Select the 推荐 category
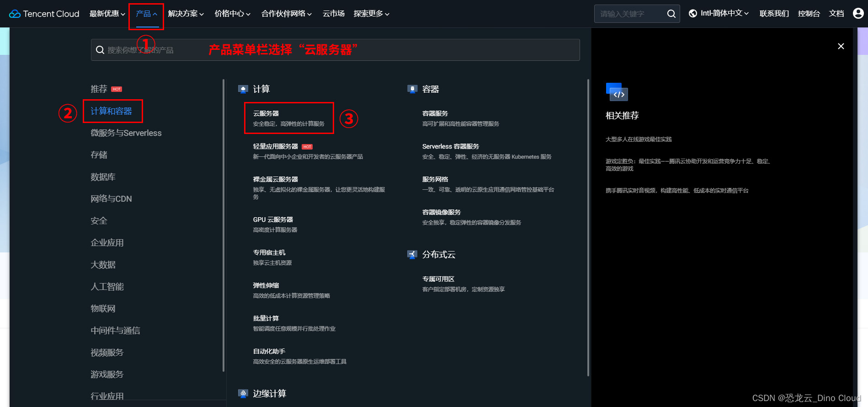This screenshot has height=407, width=868. click(x=99, y=89)
